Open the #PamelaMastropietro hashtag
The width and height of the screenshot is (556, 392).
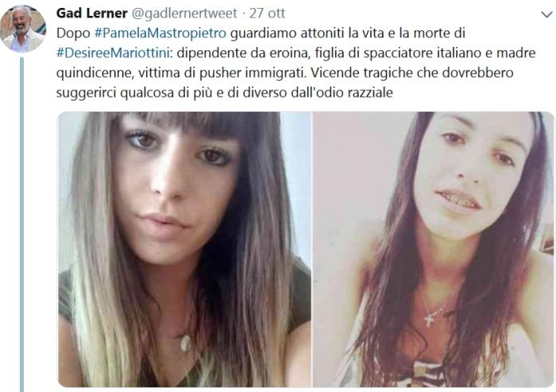click(x=160, y=33)
